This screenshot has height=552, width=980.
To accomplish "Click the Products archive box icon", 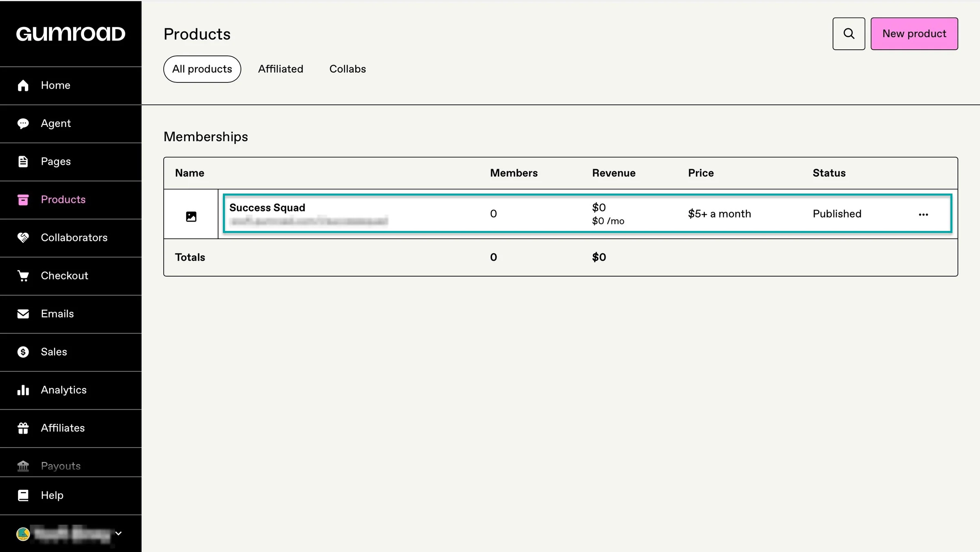I will click(23, 200).
